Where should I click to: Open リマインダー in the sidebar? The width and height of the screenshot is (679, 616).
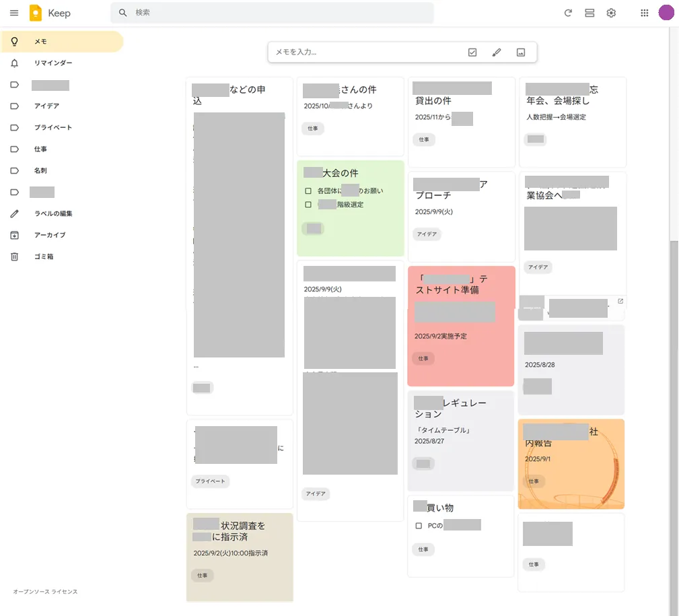click(x=53, y=63)
